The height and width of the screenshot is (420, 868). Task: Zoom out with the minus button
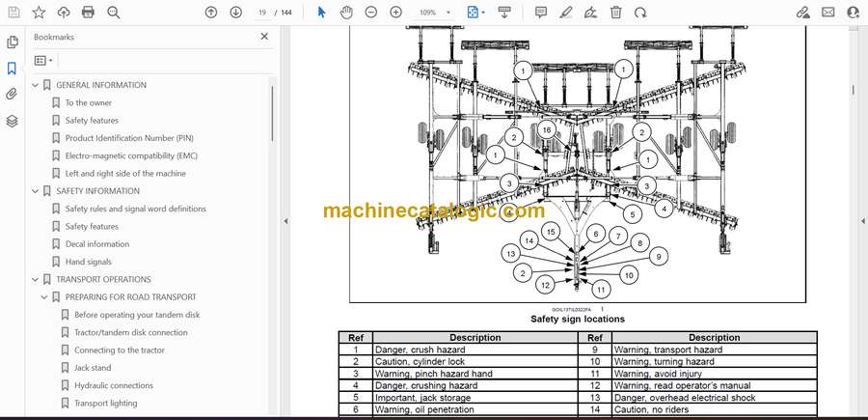[x=371, y=13]
